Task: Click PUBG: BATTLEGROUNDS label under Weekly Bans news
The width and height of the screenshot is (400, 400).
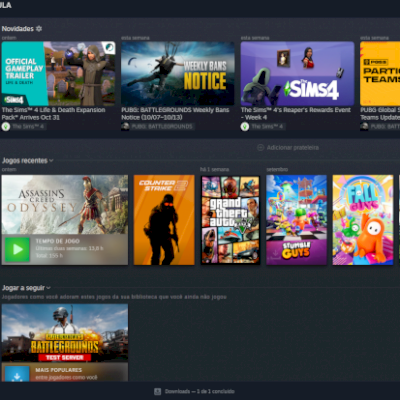Action: coord(162,127)
